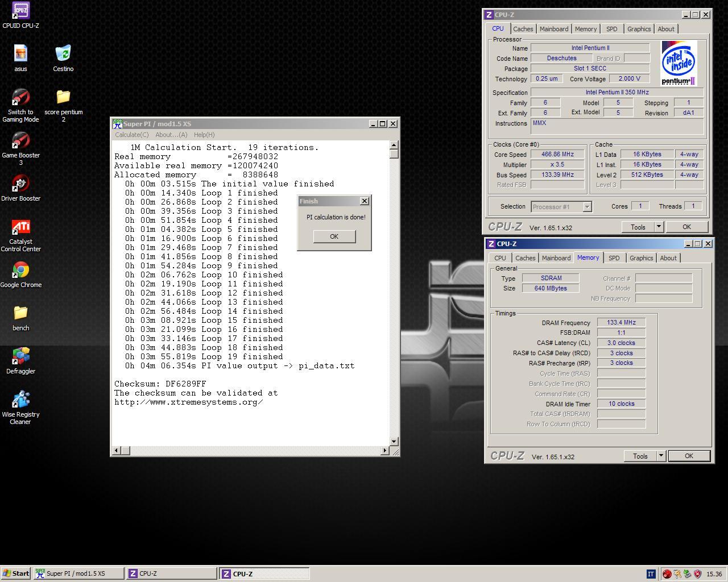Viewport: 728px width, 582px height.
Task: Click Super PI horizontal scrollbar left arrow
Action: click(x=117, y=451)
